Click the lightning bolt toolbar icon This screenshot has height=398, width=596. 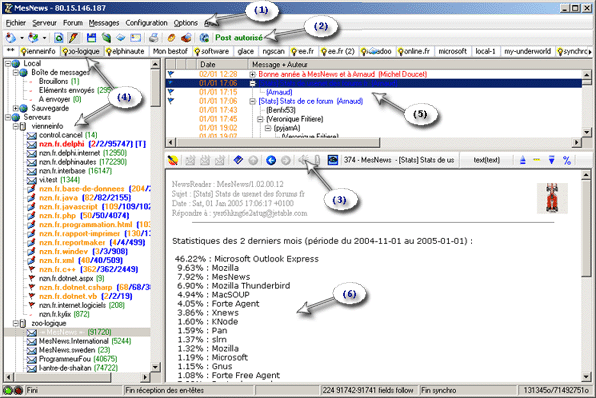(x=73, y=38)
